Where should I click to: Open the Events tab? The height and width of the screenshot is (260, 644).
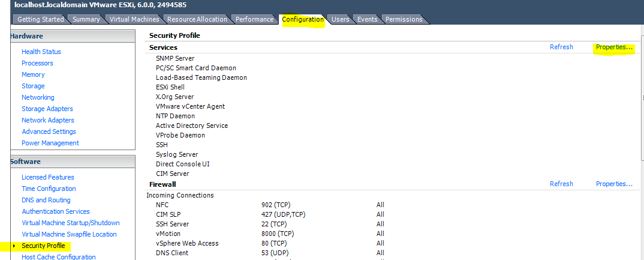click(367, 19)
